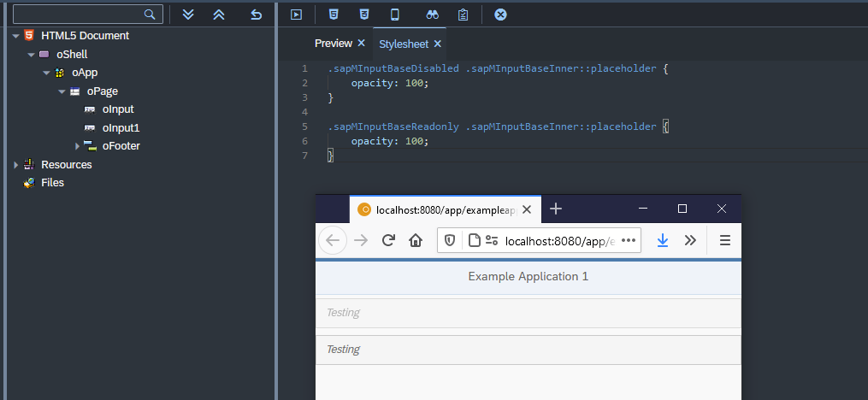Image resolution: width=868 pixels, height=400 pixels.
Task: Close the Stylesheet tab
Action: [x=438, y=44]
